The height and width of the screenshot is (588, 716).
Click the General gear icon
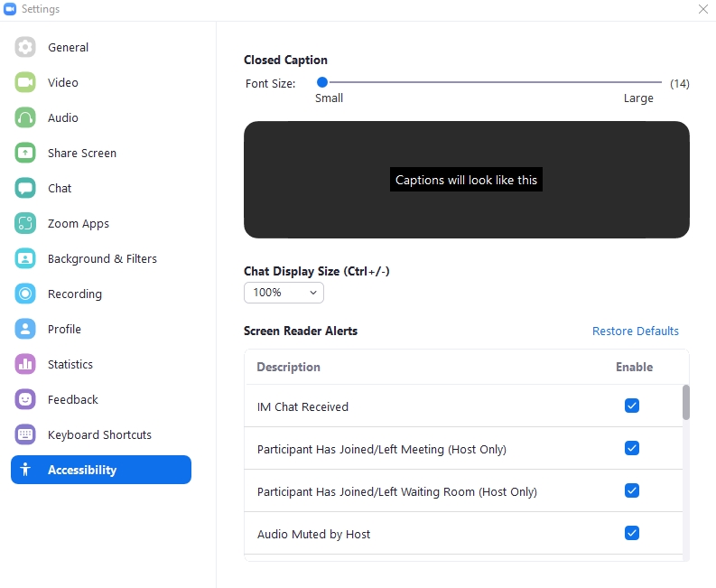(25, 48)
